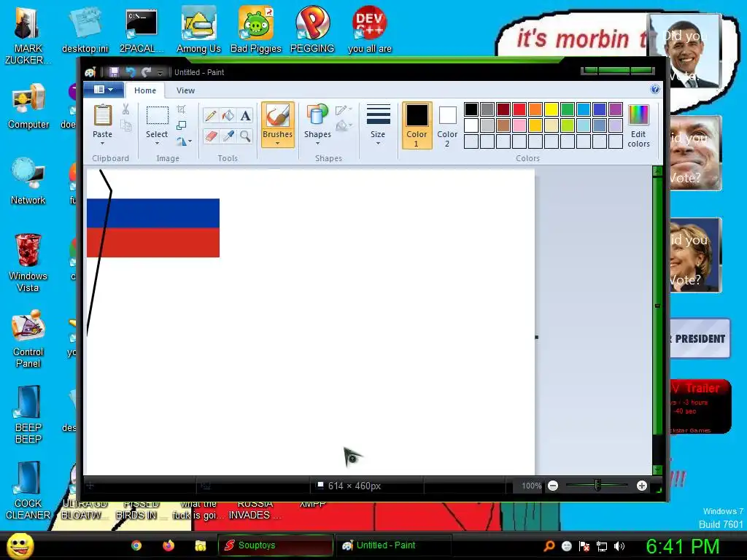Open the PEGGING desktop icon
Image resolution: width=747 pixels, height=560 pixels.
[x=312, y=29]
